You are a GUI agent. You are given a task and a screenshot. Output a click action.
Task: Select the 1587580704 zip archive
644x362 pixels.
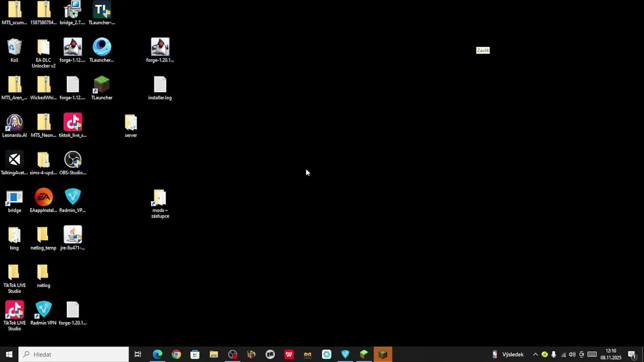[x=43, y=10]
